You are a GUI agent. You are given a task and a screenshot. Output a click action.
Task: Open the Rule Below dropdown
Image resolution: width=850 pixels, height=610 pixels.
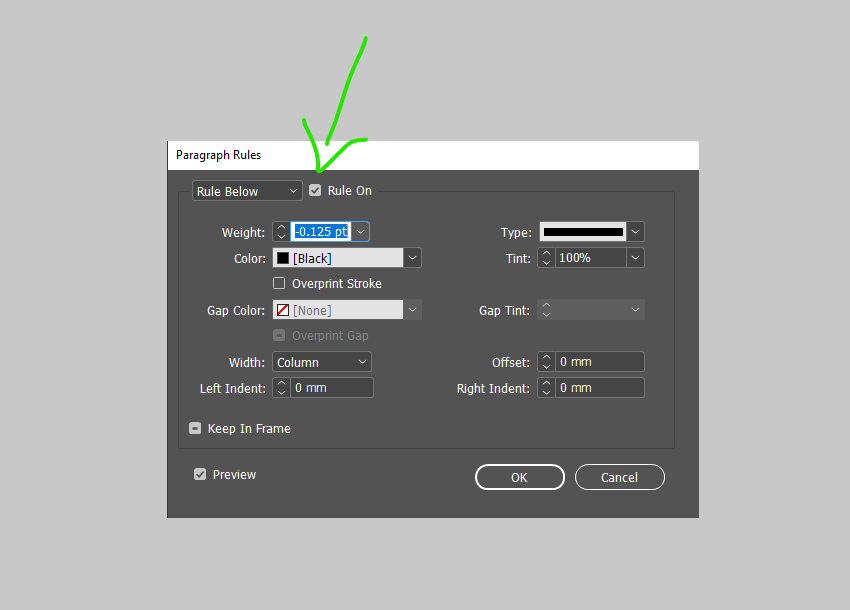pyautogui.click(x=247, y=191)
